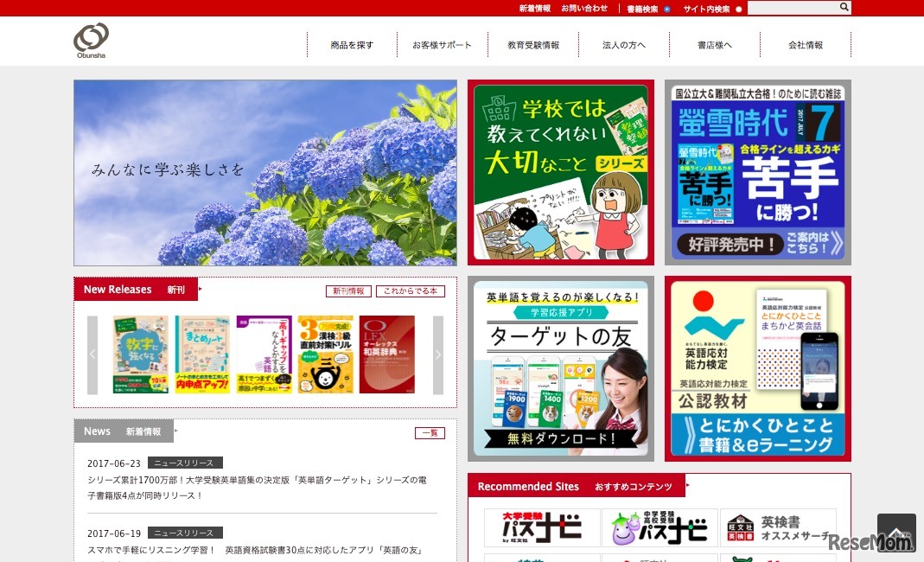Open the 商品を探す menu

coord(352,45)
